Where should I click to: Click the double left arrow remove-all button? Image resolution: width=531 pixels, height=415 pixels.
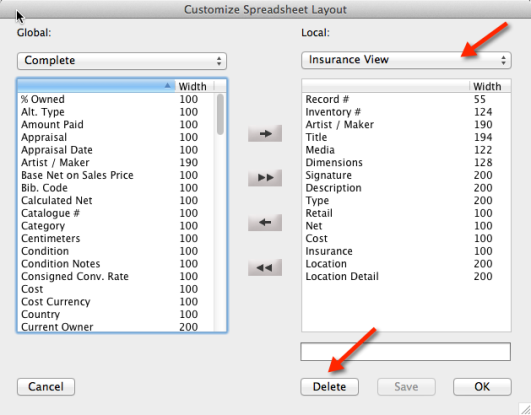265,268
